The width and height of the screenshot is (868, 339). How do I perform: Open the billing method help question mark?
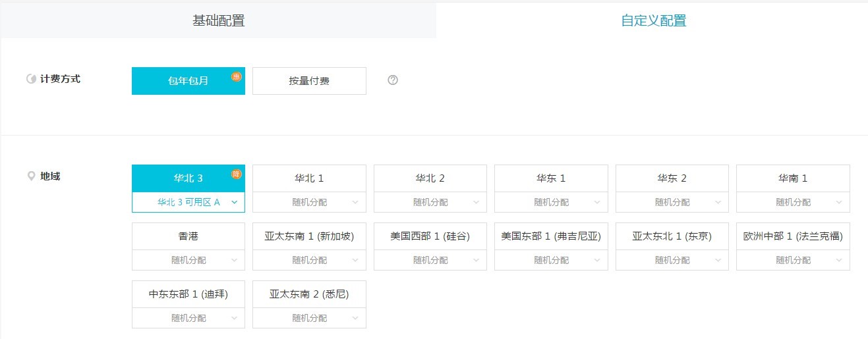point(393,80)
